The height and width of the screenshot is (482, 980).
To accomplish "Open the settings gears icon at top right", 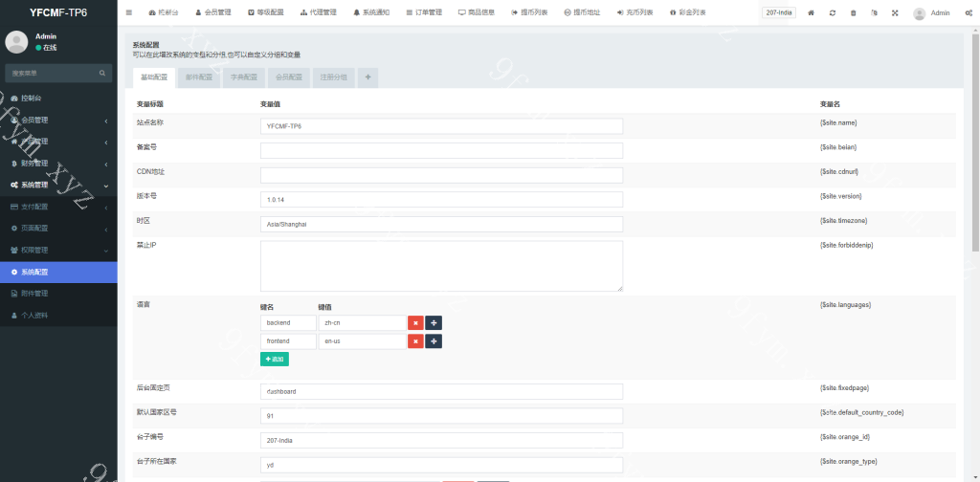I will (969, 12).
